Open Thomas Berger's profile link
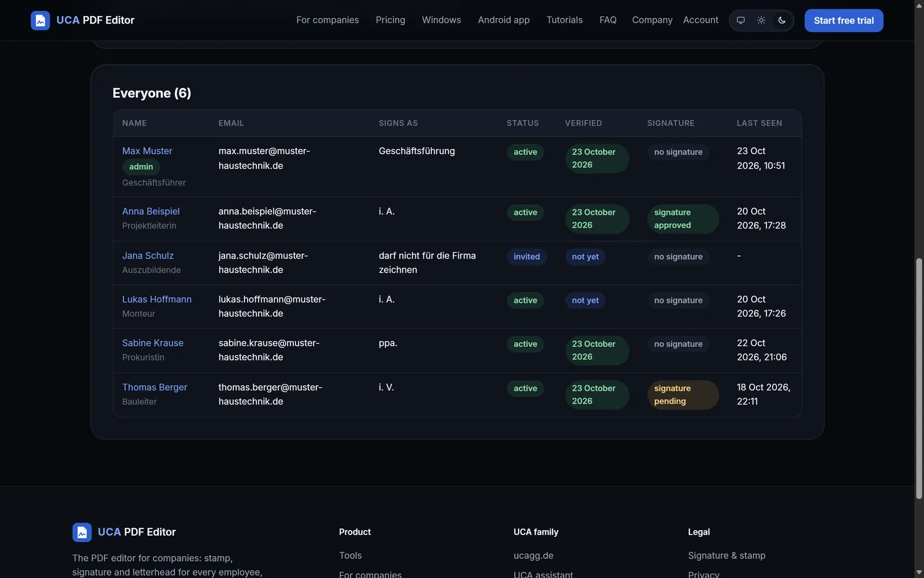The width and height of the screenshot is (924, 578). (155, 387)
